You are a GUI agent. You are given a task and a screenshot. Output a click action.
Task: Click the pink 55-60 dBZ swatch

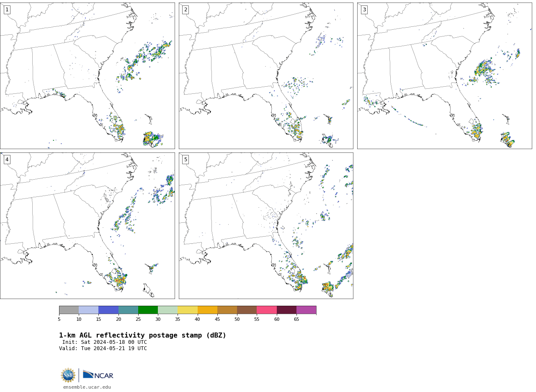267,310
